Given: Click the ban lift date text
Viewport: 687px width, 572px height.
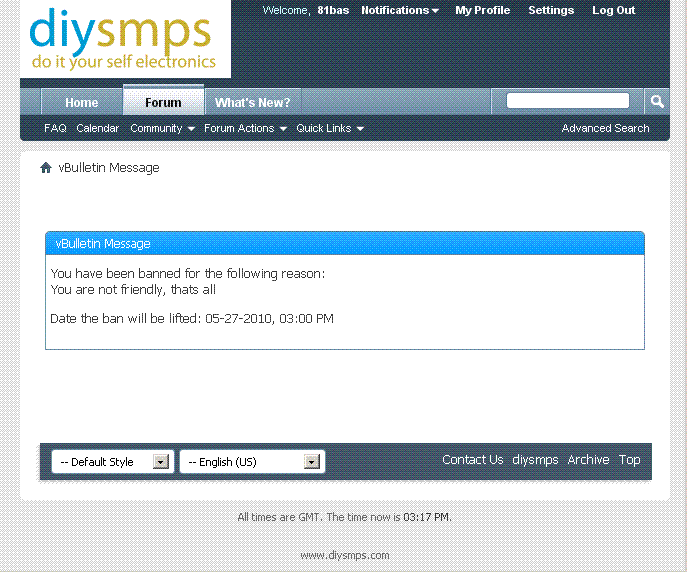Looking at the screenshot, I should click(x=192, y=318).
